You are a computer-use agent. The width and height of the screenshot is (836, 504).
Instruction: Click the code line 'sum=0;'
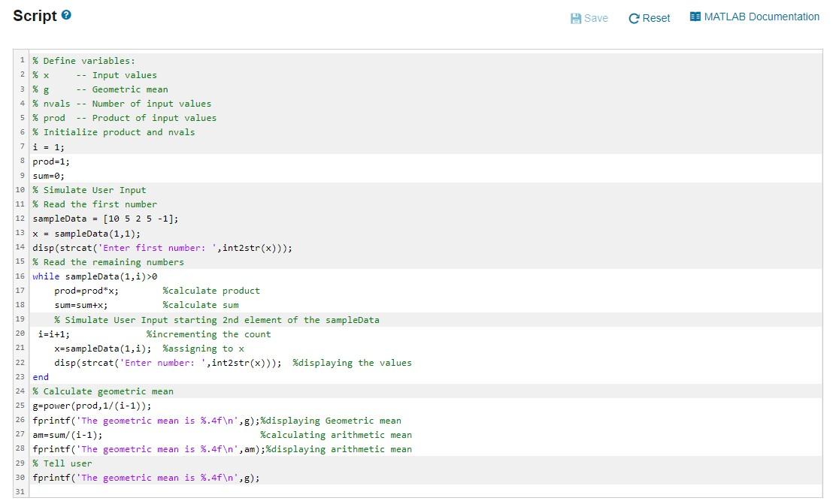point(49,176)
